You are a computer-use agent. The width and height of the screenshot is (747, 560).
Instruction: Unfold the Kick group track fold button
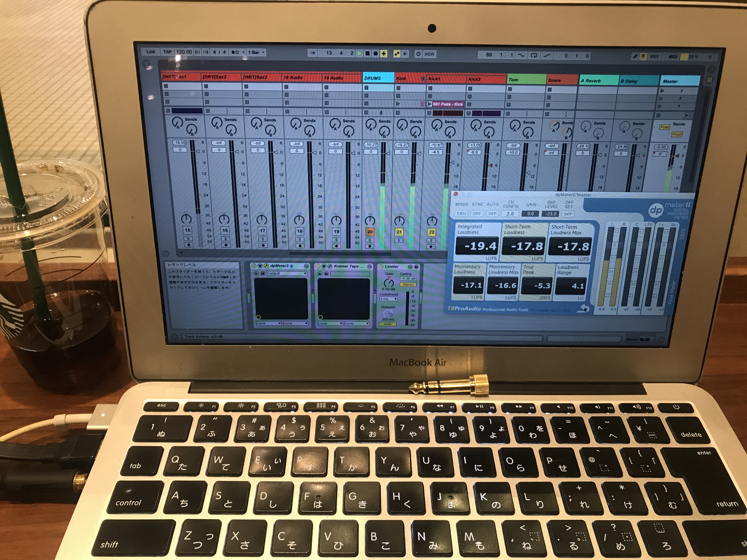point(423,79)
